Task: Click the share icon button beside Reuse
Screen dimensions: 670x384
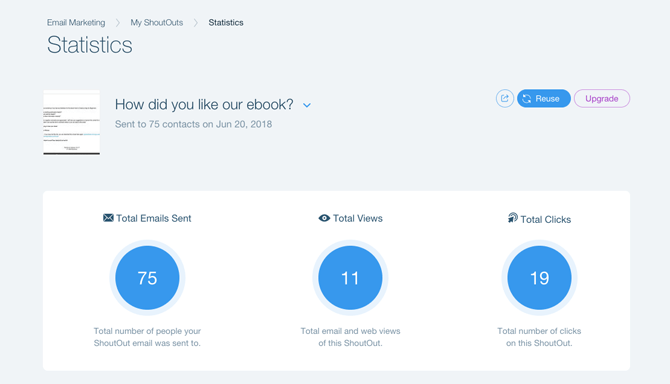Action: pyautogui.click(x=505, y=99)
